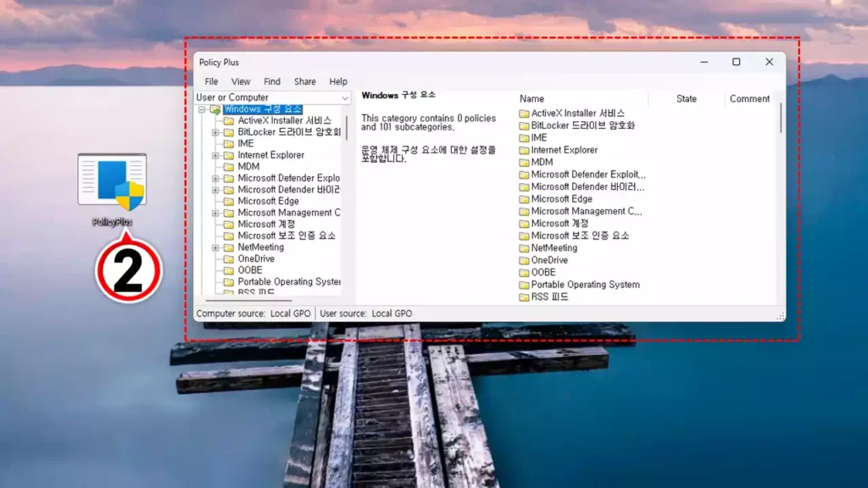Image resolution: width=868 pixels, height=488 pixels.
Task: Click NetMeeting folder icon in list
Action: click(x=524, y=248)
